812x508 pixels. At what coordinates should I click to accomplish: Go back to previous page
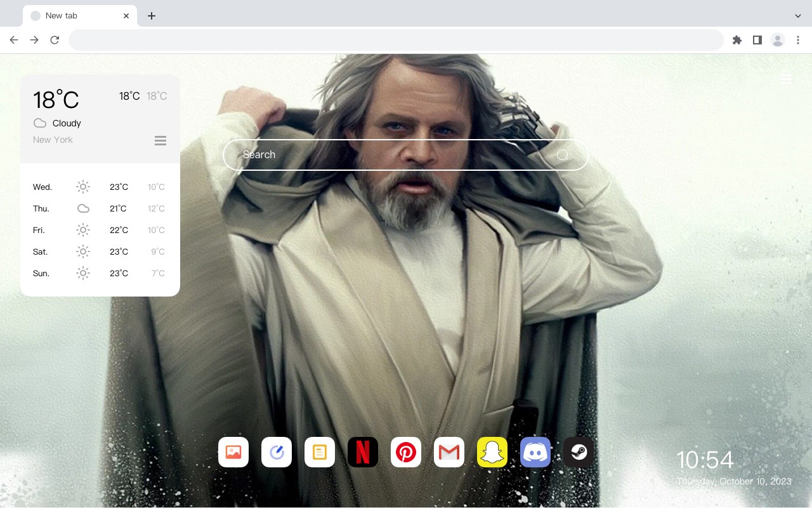pyautogui.click(x=14, y=40)
